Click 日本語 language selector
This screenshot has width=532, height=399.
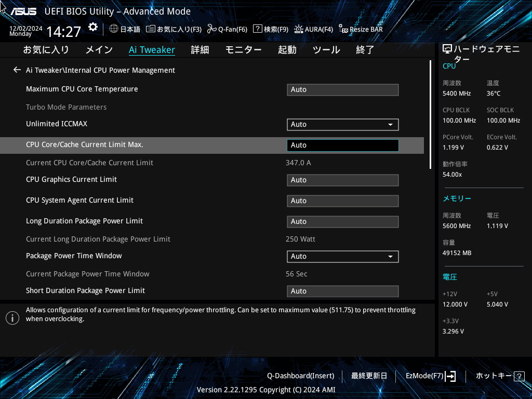[x=130, y=30]
